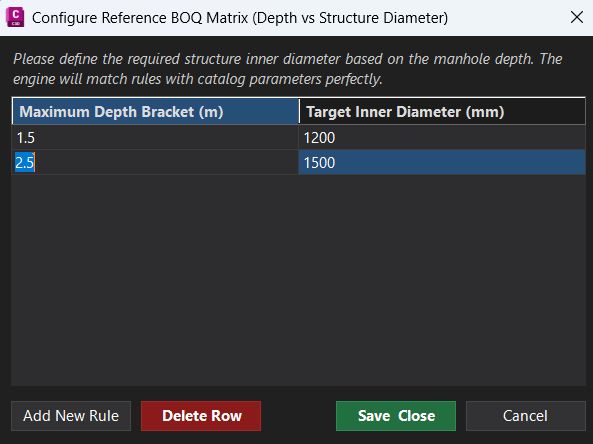This screenshot has height=444, width=593.
Task: Click the blank title bar area right of the title
Action: coord(507,18)
